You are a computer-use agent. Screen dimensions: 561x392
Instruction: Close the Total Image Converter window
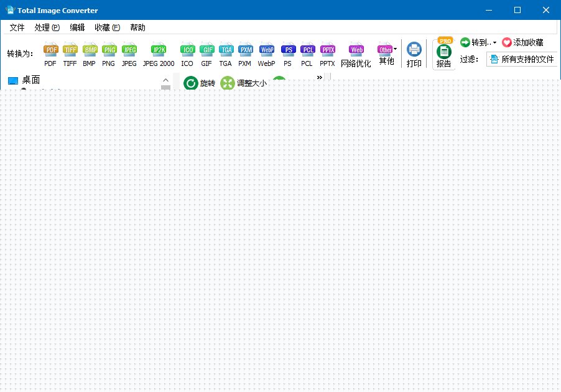546,10
